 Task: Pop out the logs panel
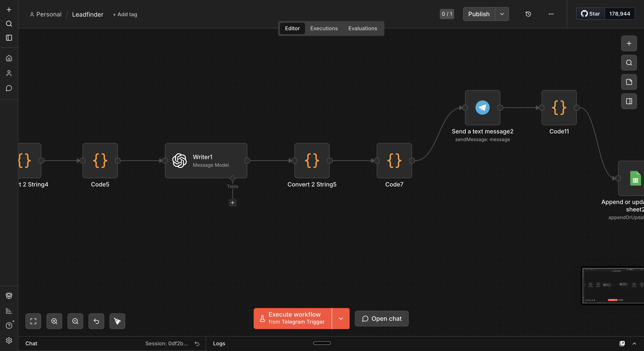622,343
